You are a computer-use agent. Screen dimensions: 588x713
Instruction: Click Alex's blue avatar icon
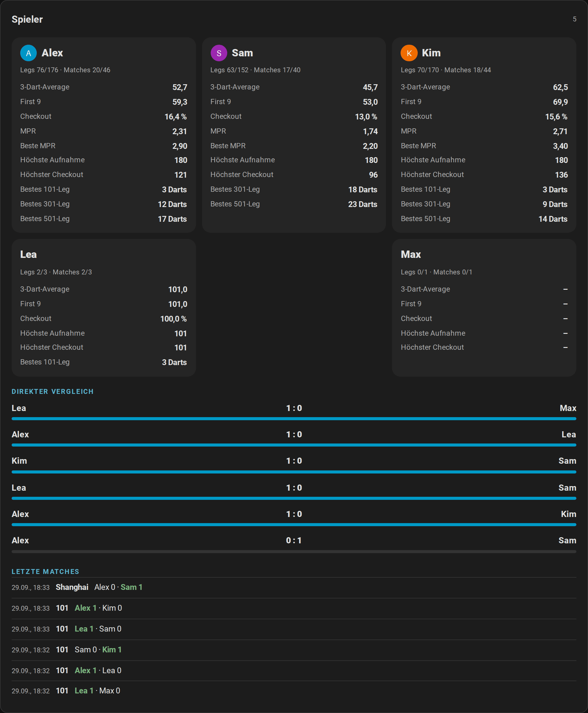click(28, 53)
